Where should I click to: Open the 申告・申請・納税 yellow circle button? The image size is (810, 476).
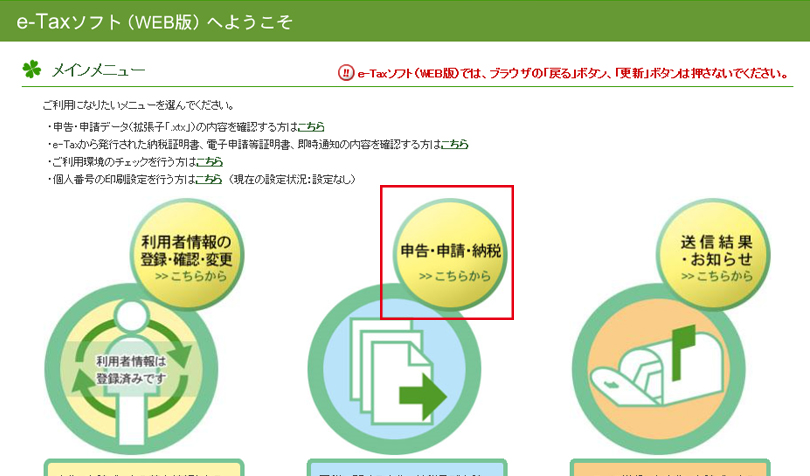pyautogui.click(x=450, y=255)
